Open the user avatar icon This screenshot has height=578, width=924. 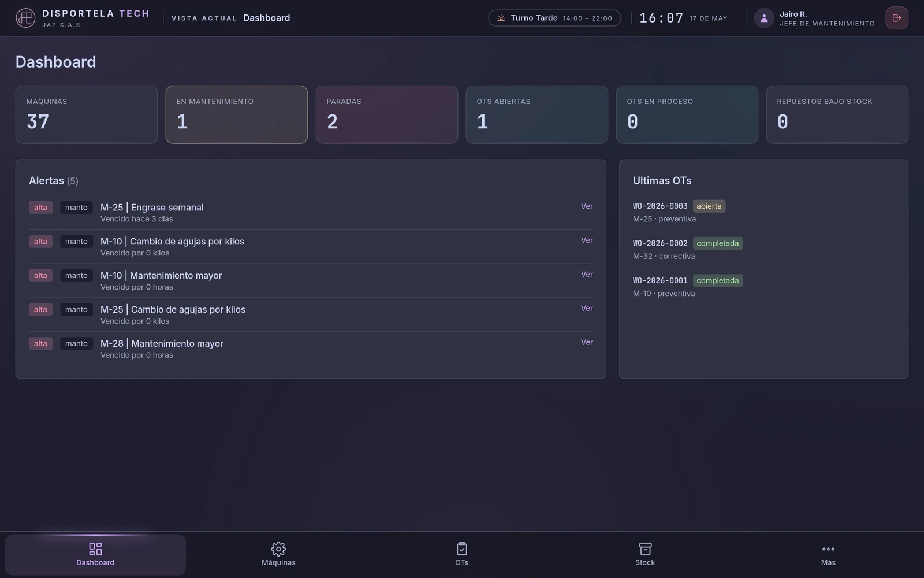tap(764, 18)
